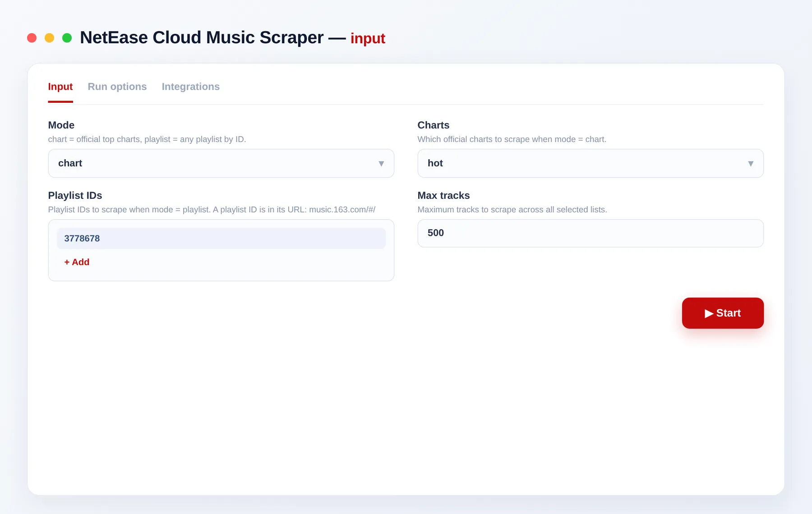The height and width of the screenshot is (514, 812).
Task: Click the NetEase Cloud Music Scraper title
Action: (202, 37)
